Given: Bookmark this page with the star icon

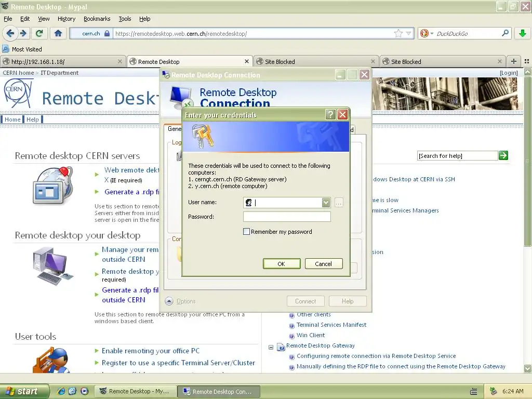Looking at the screenshot, I should point(398,33).
